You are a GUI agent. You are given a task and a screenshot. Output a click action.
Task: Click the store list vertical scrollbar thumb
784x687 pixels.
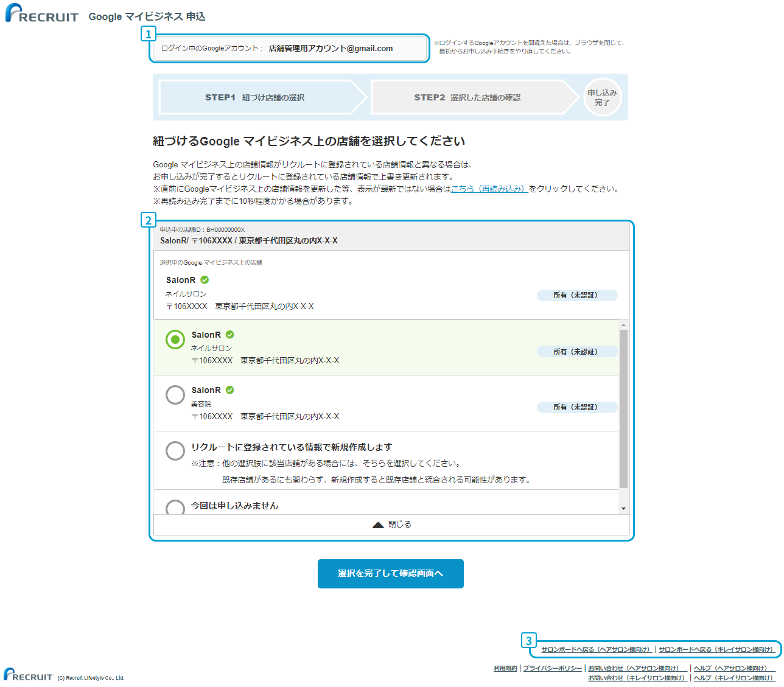[x=623, y=408]
